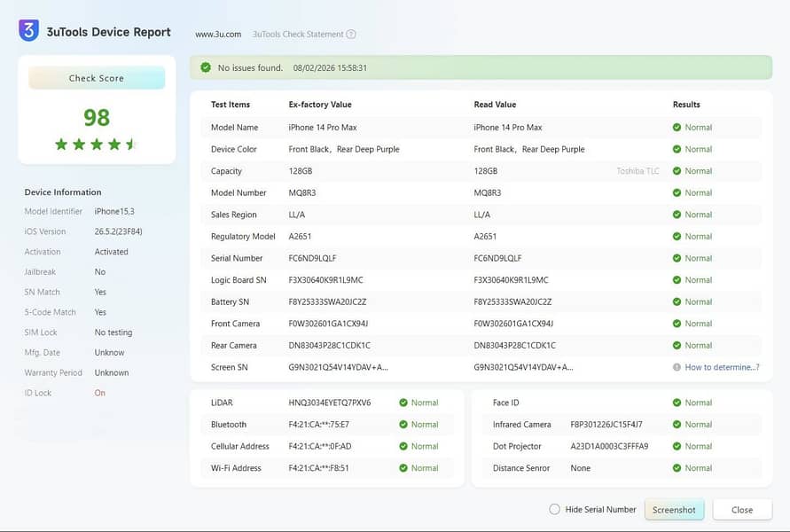Click the Normal check icon in Dot Projector row

[677, 446]
